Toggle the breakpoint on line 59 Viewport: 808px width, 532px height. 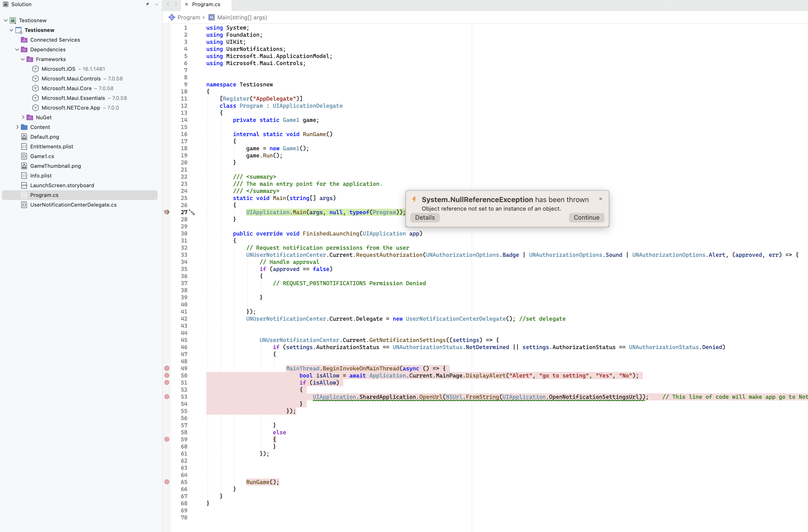click(167, 439)
